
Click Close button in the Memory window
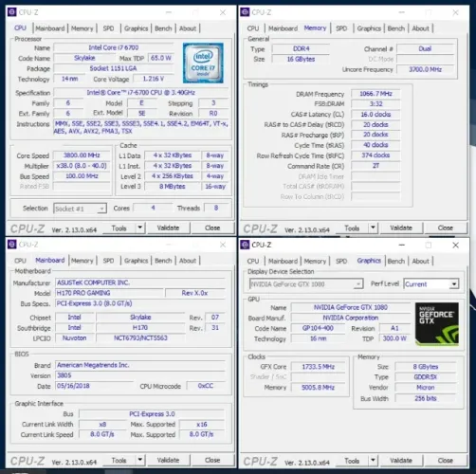click(x=446, y=228)
